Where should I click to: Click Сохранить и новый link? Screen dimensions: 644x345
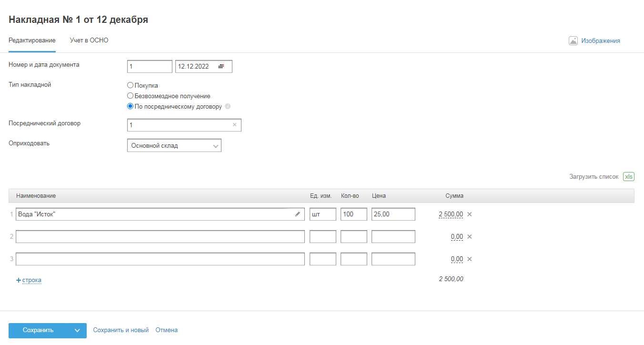pos(121,330)
